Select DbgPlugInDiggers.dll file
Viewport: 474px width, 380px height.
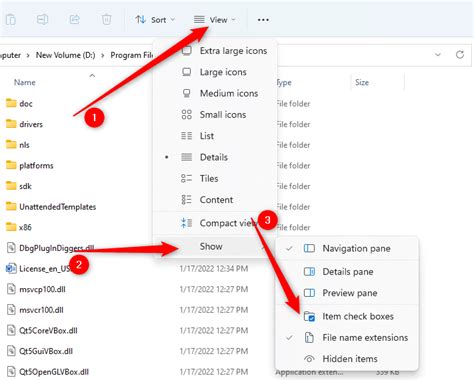coord(50,248)
